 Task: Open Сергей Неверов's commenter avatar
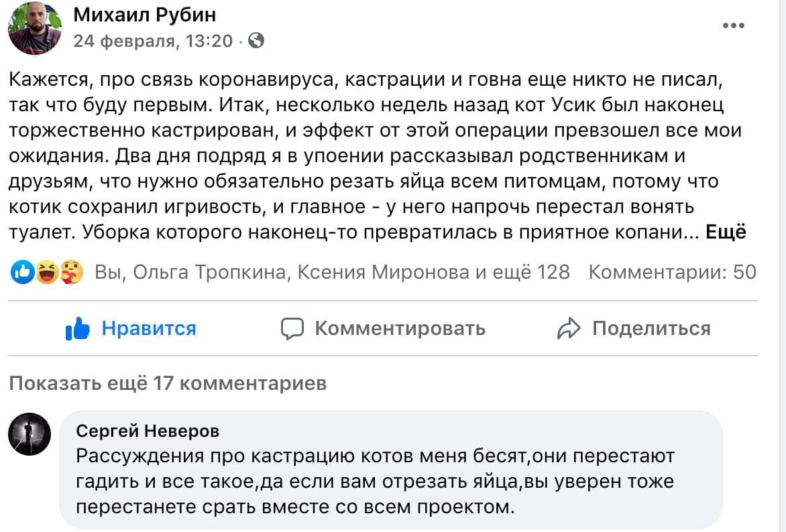(x=29, y=434)
